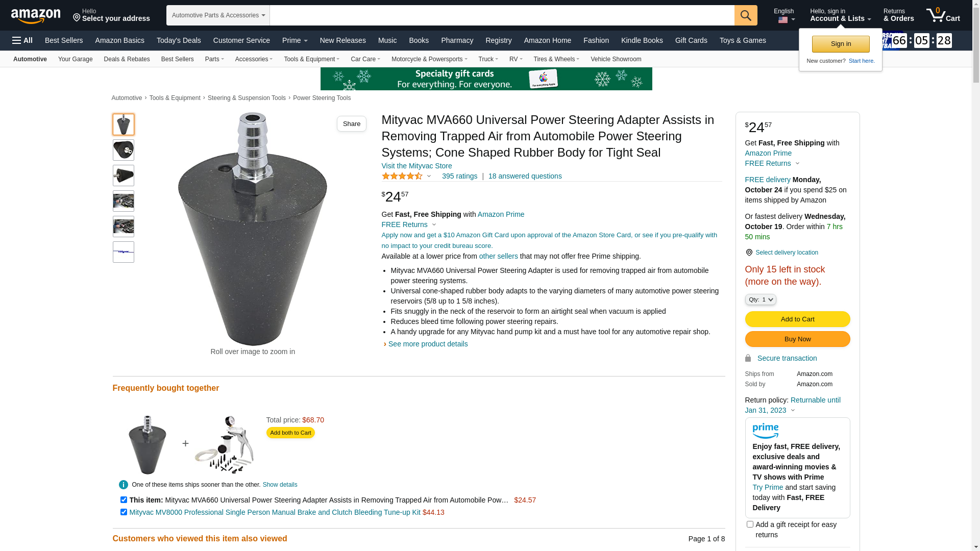Click the US flag language icon

pos(783,20)
